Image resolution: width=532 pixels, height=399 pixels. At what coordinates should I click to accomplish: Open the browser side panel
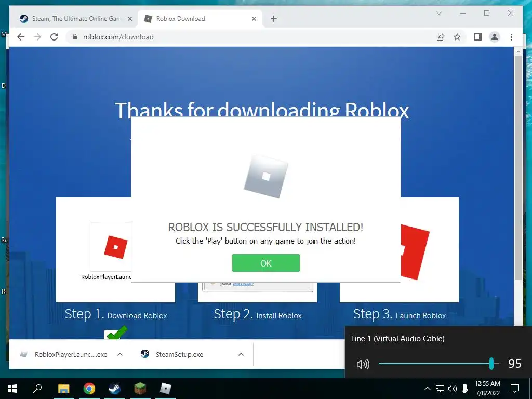(478, 37)
